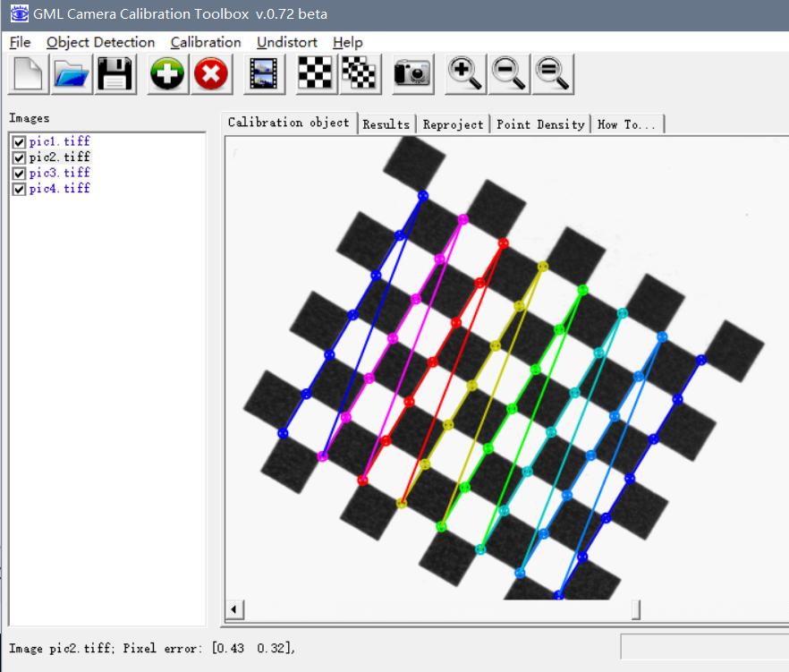Click the horizontal scrollbar left arrow
Viewport: 789px width, 672px height.
click(x=234, y=609)
